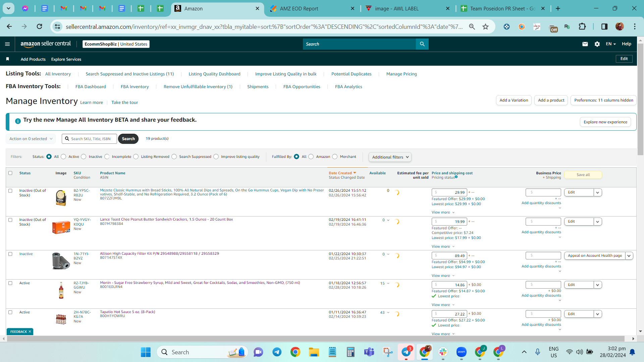Expand the Additional filters dropdown
The height and width of the screenshot is (362, 644).
tap(390, 157)
